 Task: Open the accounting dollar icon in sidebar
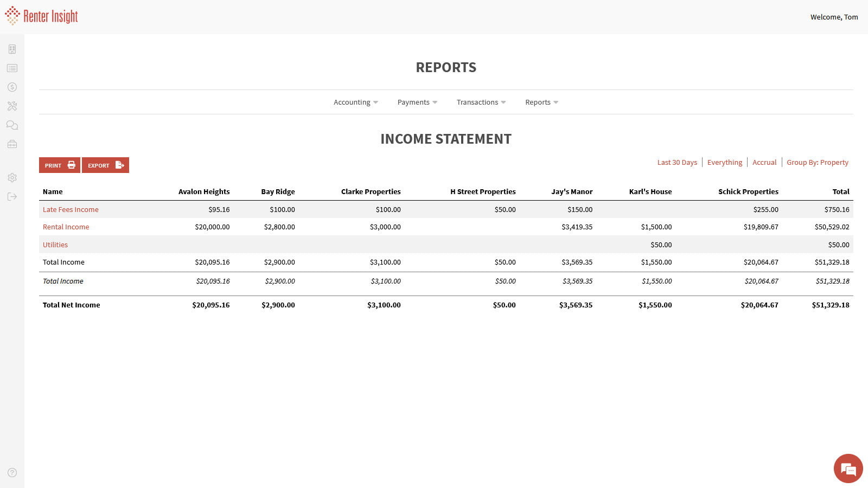pos(12,87)
